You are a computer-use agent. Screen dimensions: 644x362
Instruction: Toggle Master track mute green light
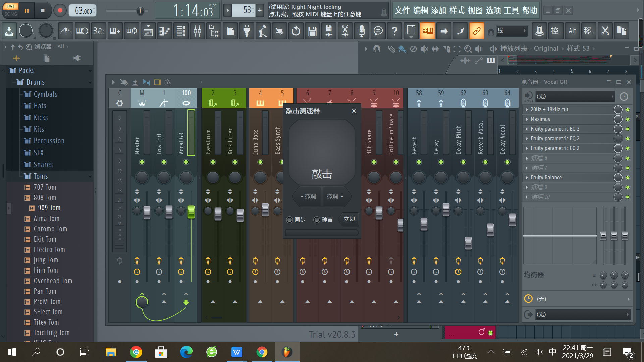tap(142, 162)
